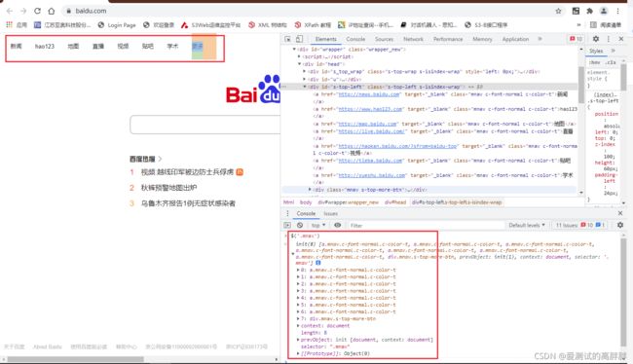
Task: Open the reading list button
Action: point(606,25)
